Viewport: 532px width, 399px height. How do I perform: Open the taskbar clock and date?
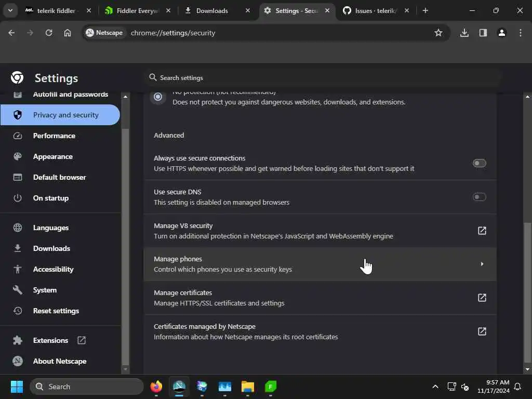(494, 387)
